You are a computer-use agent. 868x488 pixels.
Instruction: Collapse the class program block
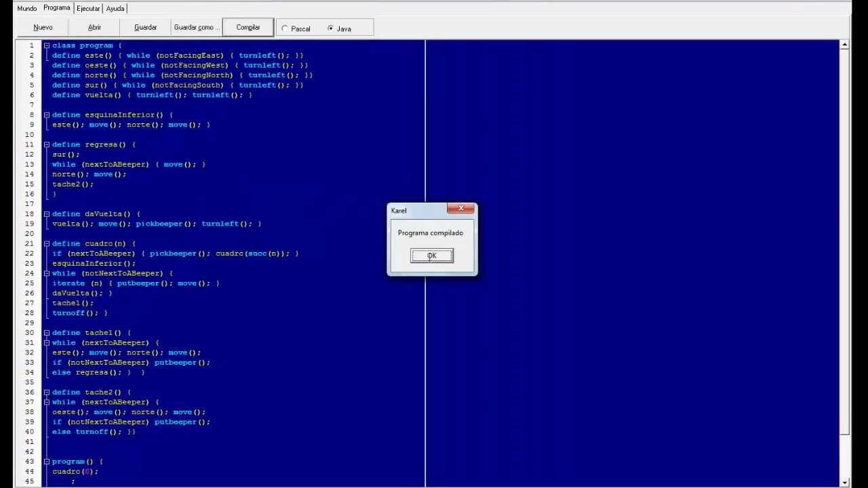47,45
